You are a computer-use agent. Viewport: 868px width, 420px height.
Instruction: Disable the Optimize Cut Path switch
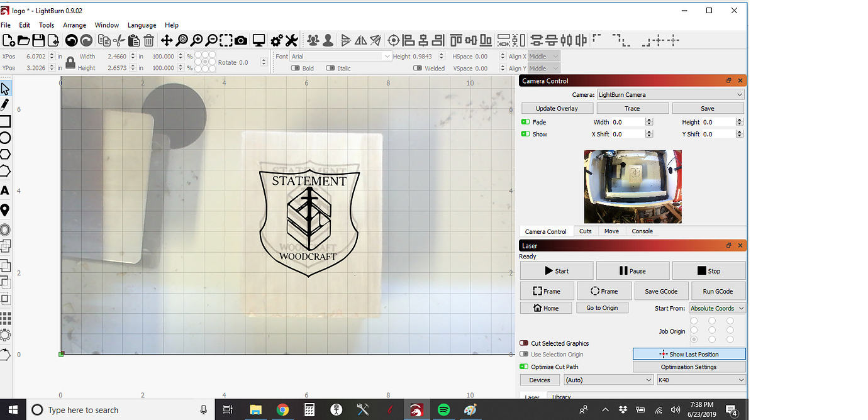[x=524, y=367]
